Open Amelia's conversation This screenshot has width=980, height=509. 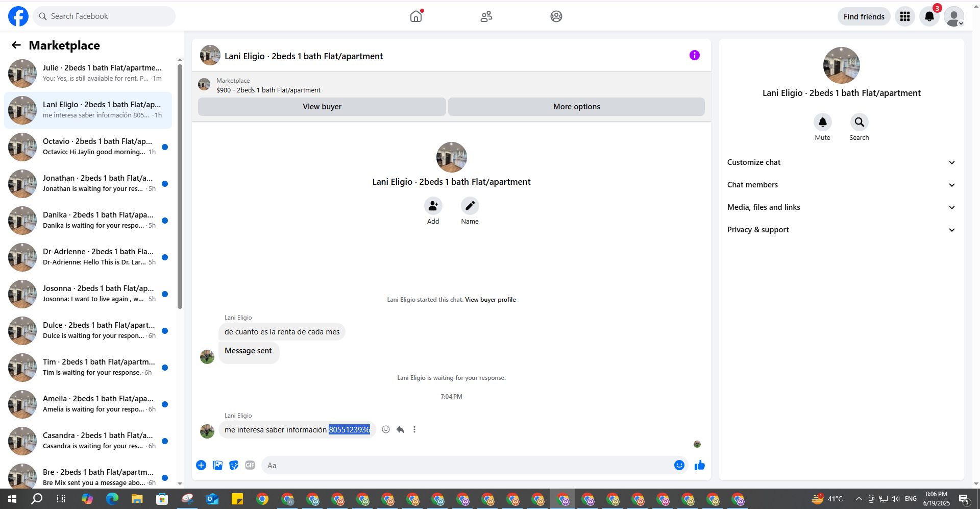coord(88,404)
